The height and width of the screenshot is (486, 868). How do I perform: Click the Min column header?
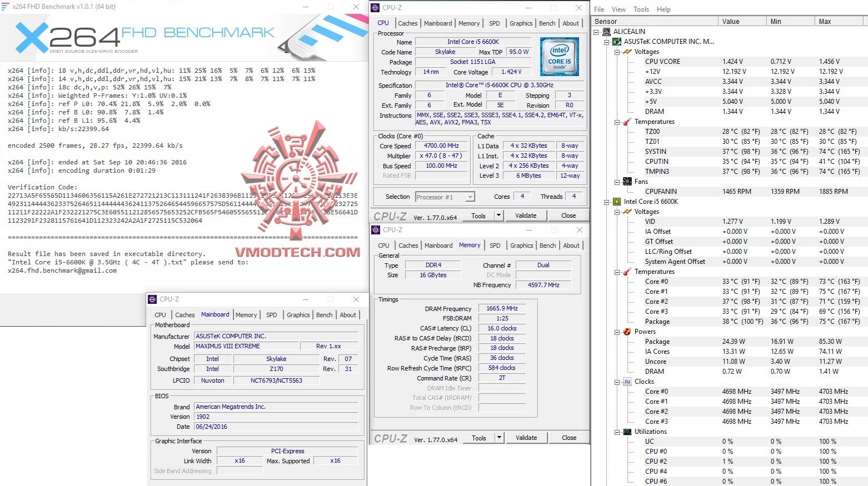coord(790,22)
